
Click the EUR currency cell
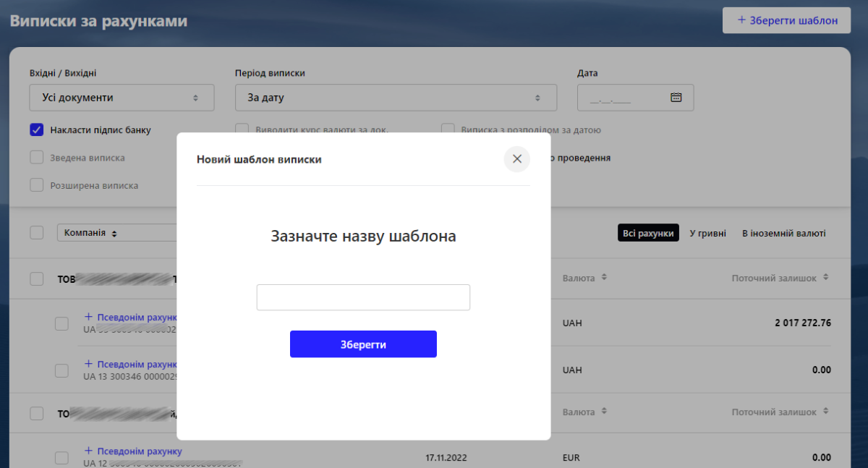coord(571,457)
